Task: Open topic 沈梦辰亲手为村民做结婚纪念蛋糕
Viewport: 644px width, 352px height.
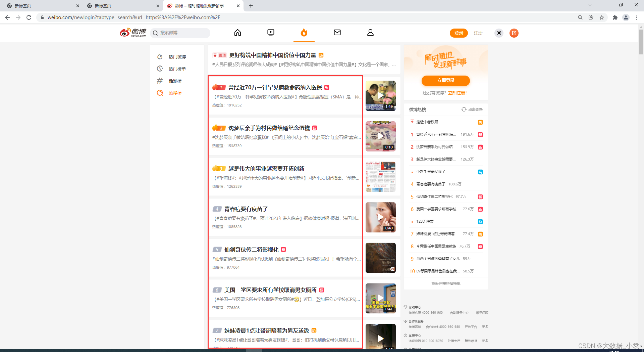Action: coord(269,128)
